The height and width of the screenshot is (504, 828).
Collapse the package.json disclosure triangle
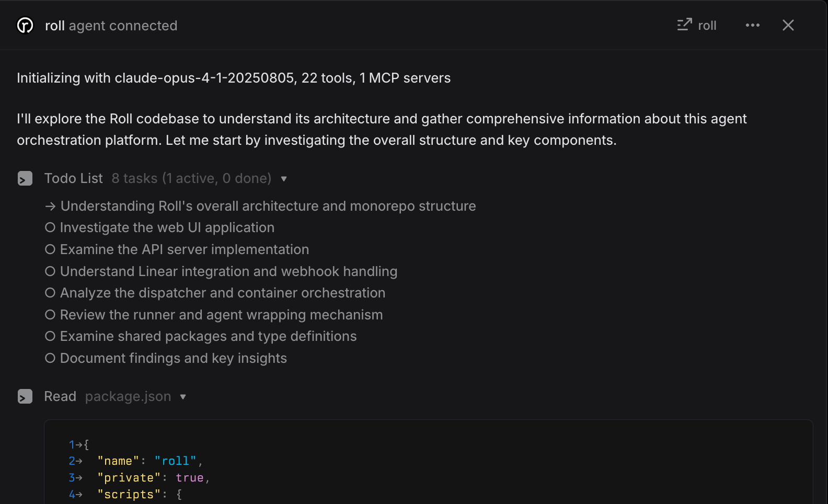[x=183, y=397]
